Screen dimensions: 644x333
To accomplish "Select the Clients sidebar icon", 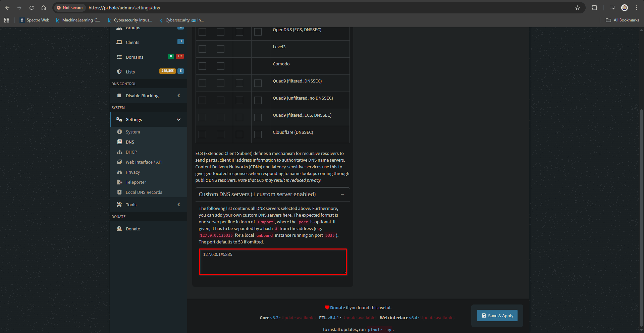I will (x=120, y=42).
